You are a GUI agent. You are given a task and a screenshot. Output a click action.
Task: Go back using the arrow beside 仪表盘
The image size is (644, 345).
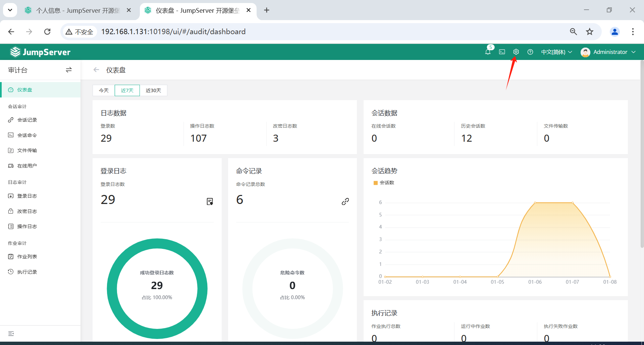click(96, 70)
